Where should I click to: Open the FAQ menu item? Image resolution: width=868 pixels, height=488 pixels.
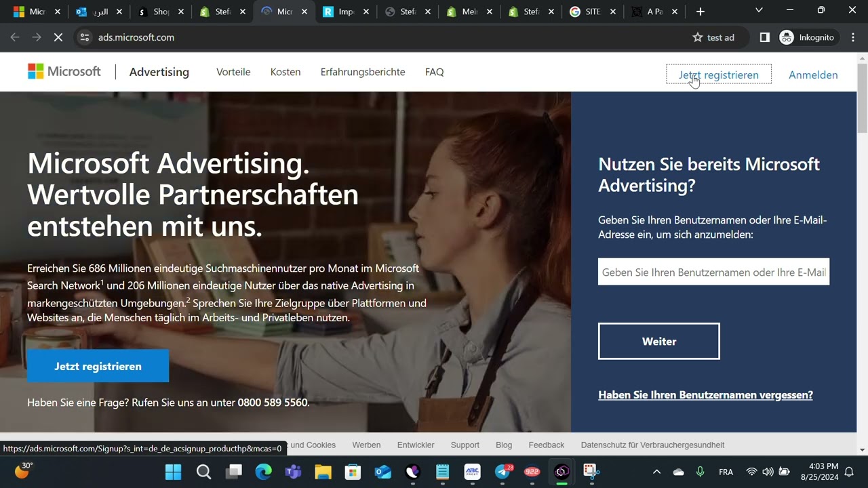[x=434, y=72]
